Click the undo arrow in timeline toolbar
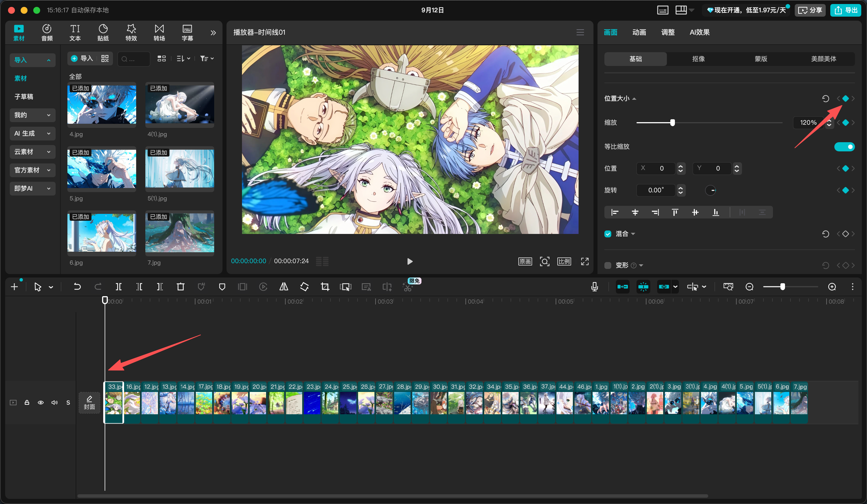The image size is (867, 504). tap(77, 287)
